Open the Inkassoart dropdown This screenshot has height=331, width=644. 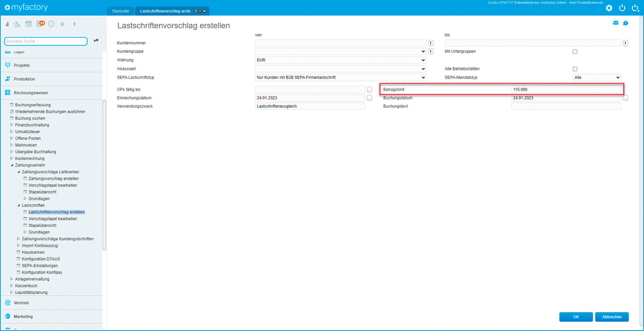click(341, 69)
